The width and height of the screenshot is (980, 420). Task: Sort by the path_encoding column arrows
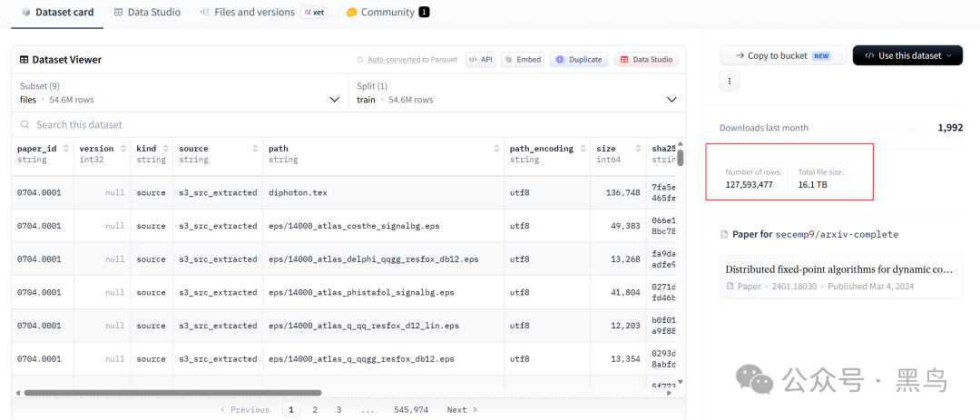582,149
